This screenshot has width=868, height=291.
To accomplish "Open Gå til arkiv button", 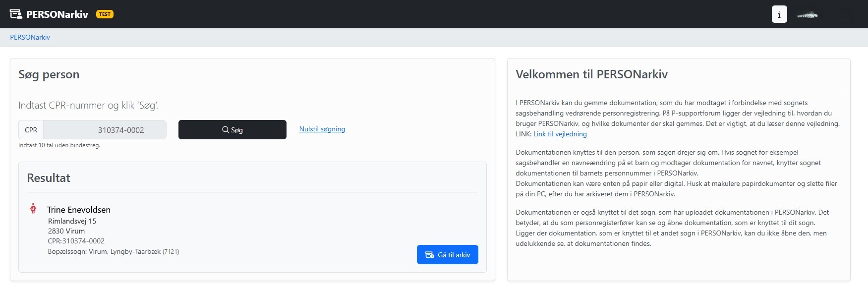I will pyautogui.click(x=448, y=255).
